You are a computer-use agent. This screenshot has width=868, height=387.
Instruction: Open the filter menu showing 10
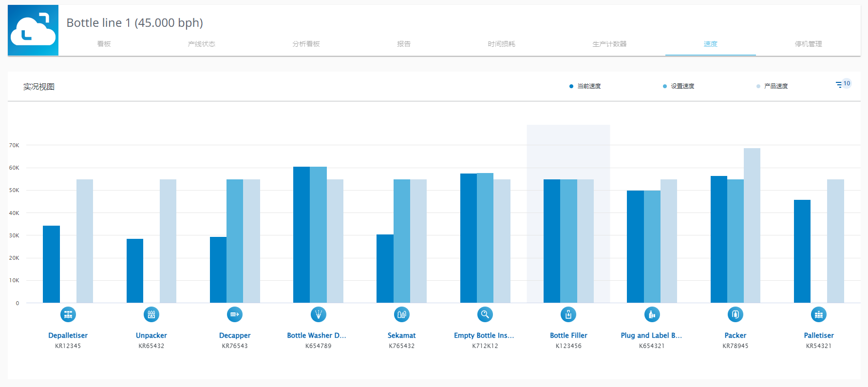coord(840,85)
